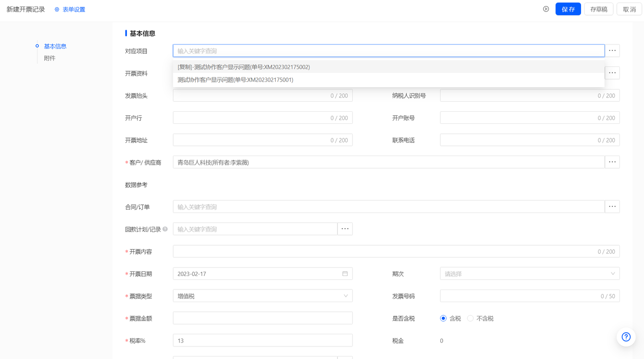The image size is (644, 359).
Task: Open calendar icon in 开票日期 field
Action: point(345,274)
